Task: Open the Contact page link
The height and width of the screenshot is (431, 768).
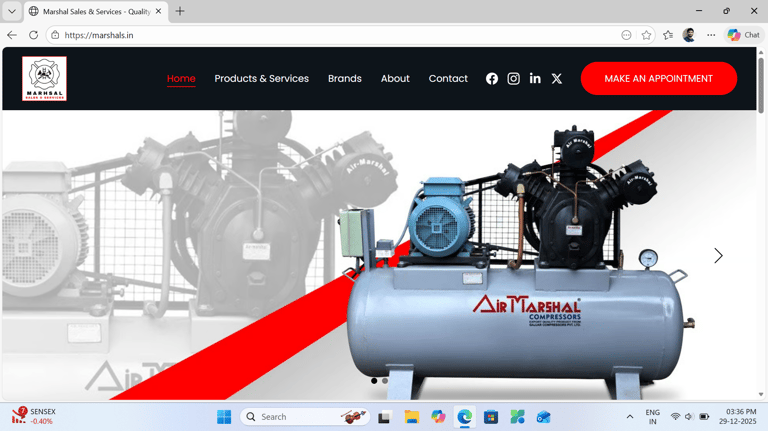Action: pos(448,78)
